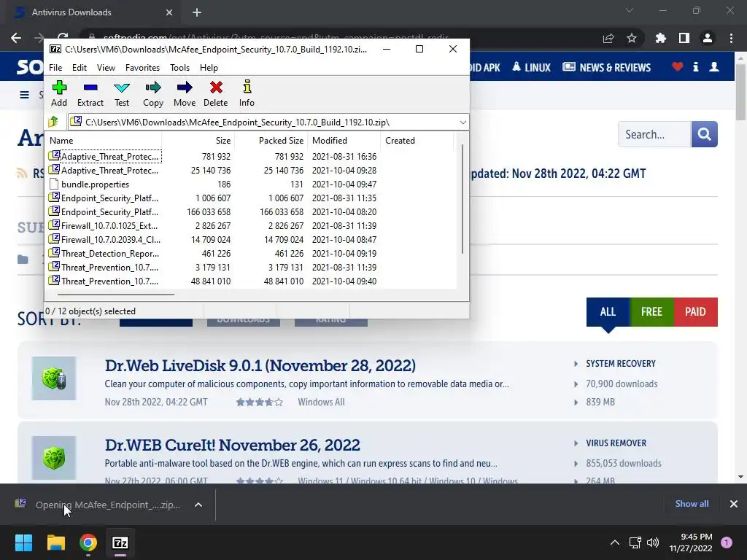Toggle Chrome side panel icon
747x560 pixels.
click(x=684, y=38)
